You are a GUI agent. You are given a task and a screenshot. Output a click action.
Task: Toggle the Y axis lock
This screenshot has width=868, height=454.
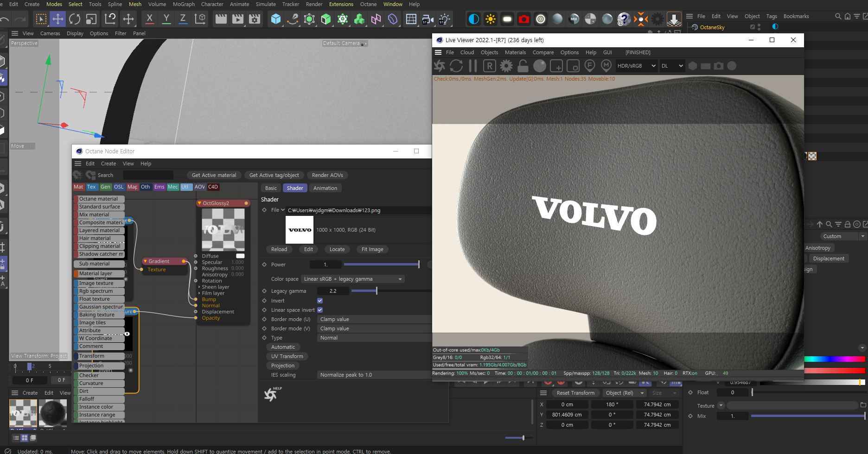pyautogui.click(x=166, y=19)
